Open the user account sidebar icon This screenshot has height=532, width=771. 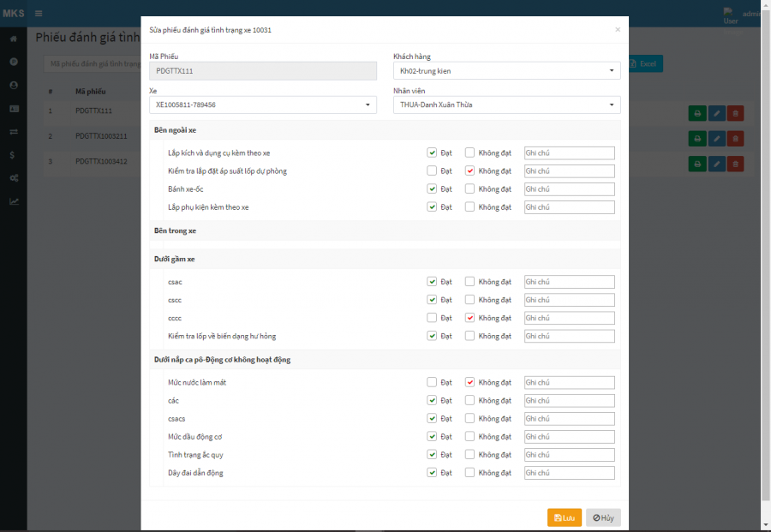coord(13,86)
